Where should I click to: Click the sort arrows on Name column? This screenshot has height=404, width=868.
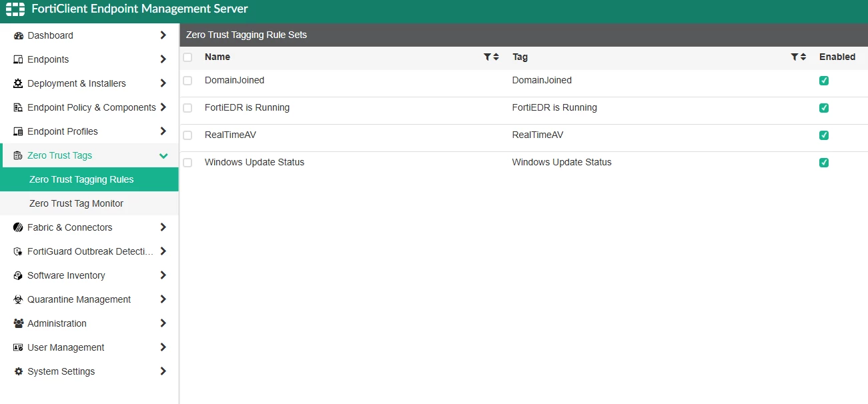496,57
